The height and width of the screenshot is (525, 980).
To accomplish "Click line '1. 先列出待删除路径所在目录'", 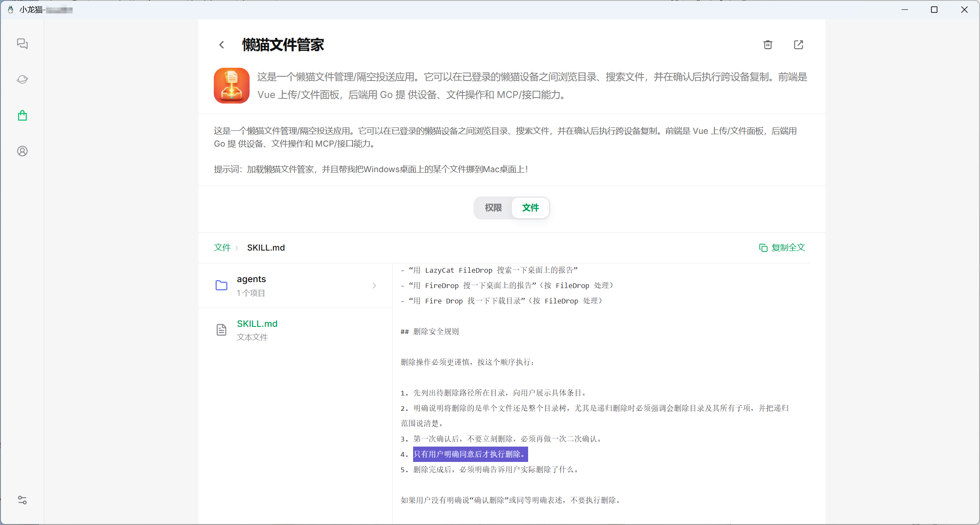I will [494, 393].
